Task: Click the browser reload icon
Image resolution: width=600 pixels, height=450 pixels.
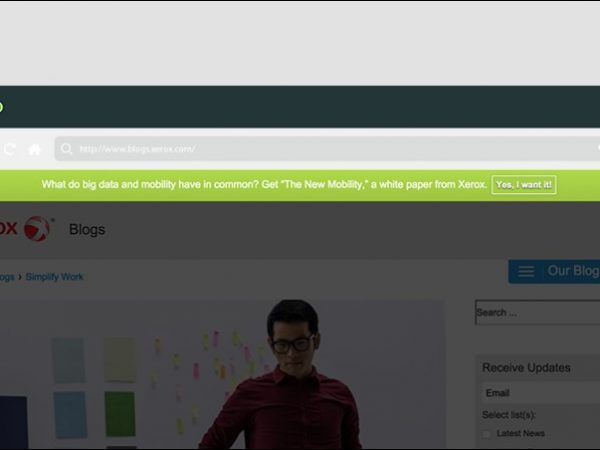Action: pyautogui.click(x=9, y=149)
